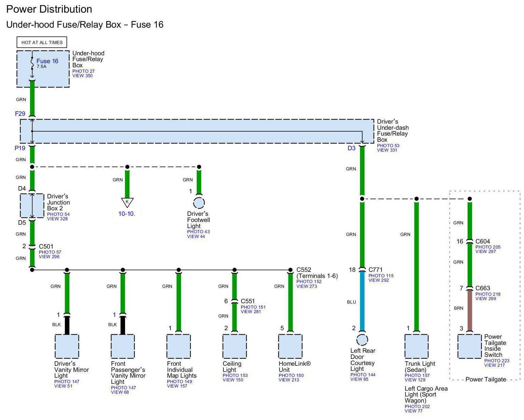This screenshot has height=420, width=524.
Task: Click the triangle K connector symbol
Action: pyautogui.click(x=127, y=202)
